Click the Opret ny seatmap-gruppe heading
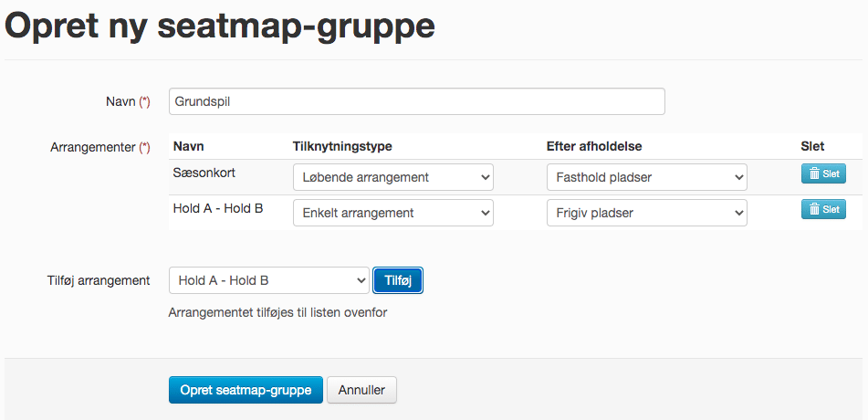The image size is (868, 420). (x=220, y=25)
